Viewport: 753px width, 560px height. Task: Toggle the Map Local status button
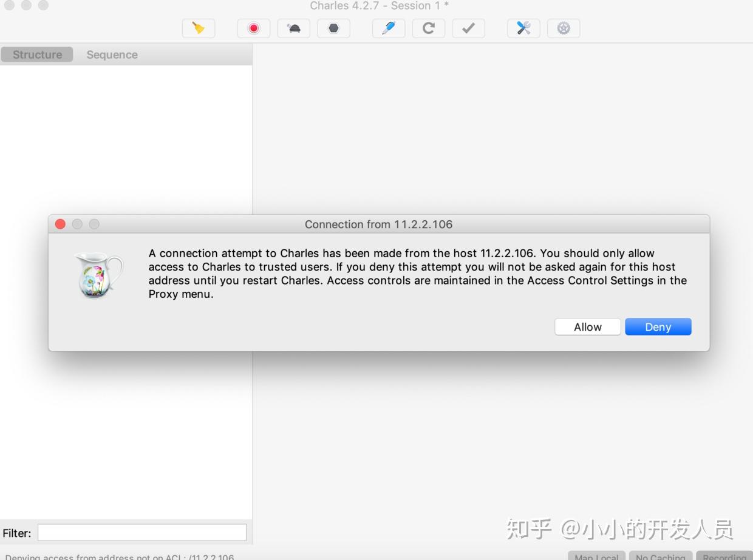[x=597, y=556]
